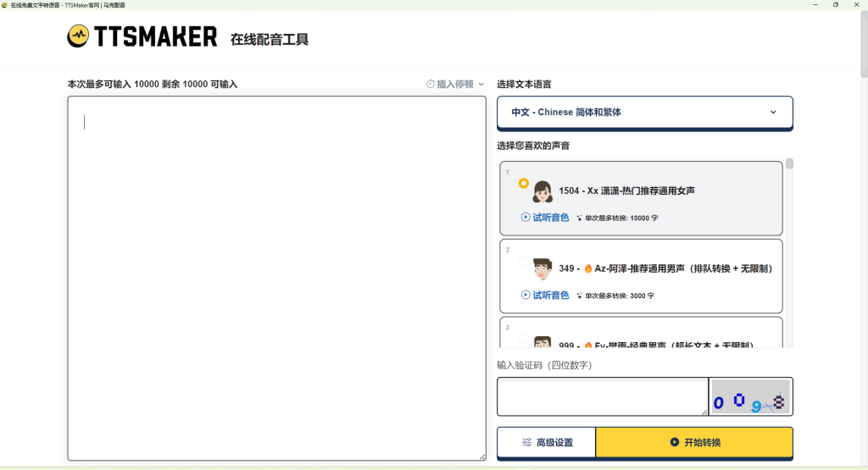Minimize the TTSMaker window
This screenshot has width=868, height=470.
(x=815, y=4)
